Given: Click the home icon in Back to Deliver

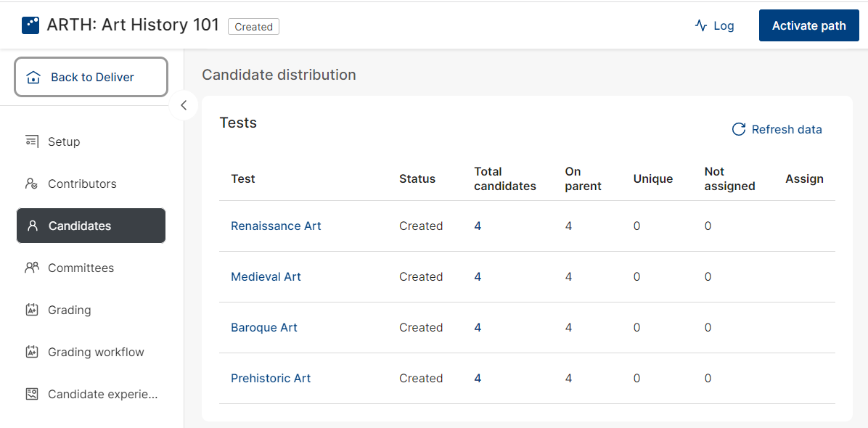Looking at the screenshot, I should 33,78.
